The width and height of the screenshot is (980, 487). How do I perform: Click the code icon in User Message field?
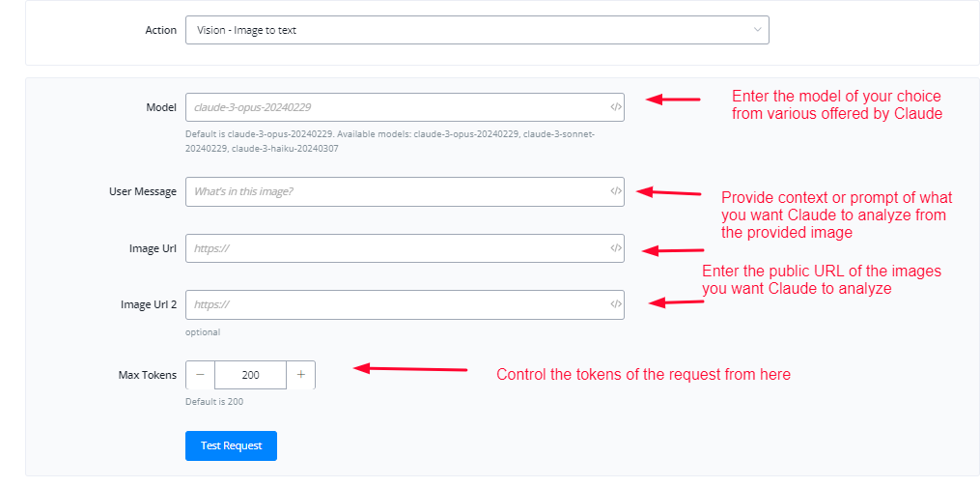click(615, 191)
